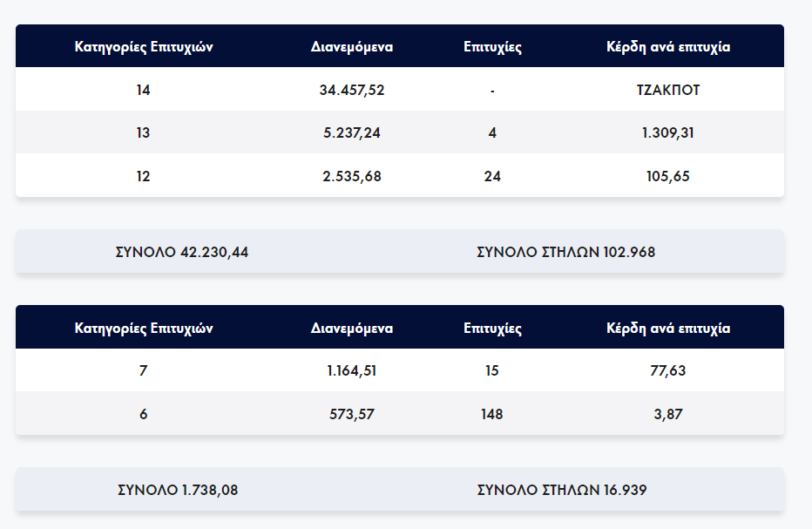Click first table's Κέρδη ανά επιτυχία header

(668, 47)
